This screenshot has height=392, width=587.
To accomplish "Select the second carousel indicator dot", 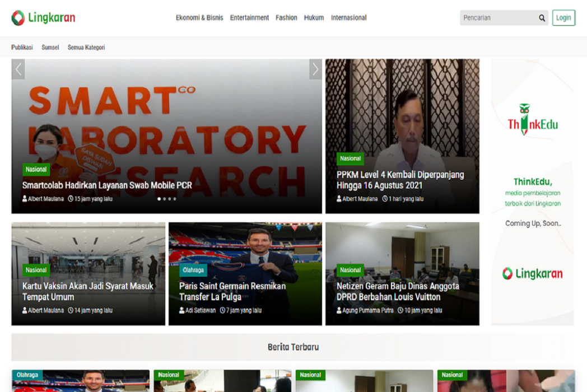I will [164, 199].
